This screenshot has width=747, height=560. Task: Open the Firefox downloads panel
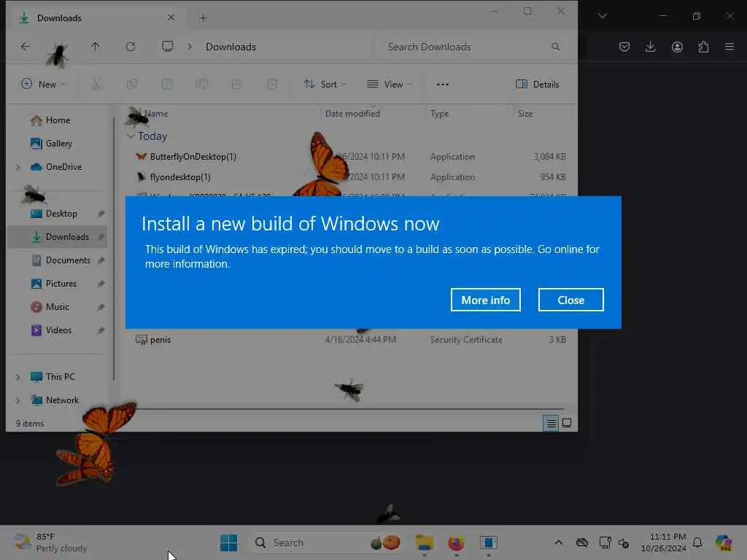coord(650,47)
